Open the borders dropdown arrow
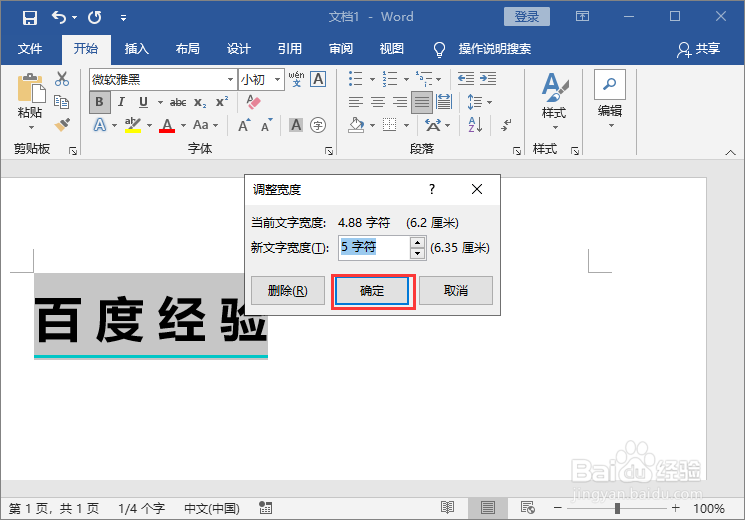The width and height of the screenshot is (745, 520). point(407,125)
